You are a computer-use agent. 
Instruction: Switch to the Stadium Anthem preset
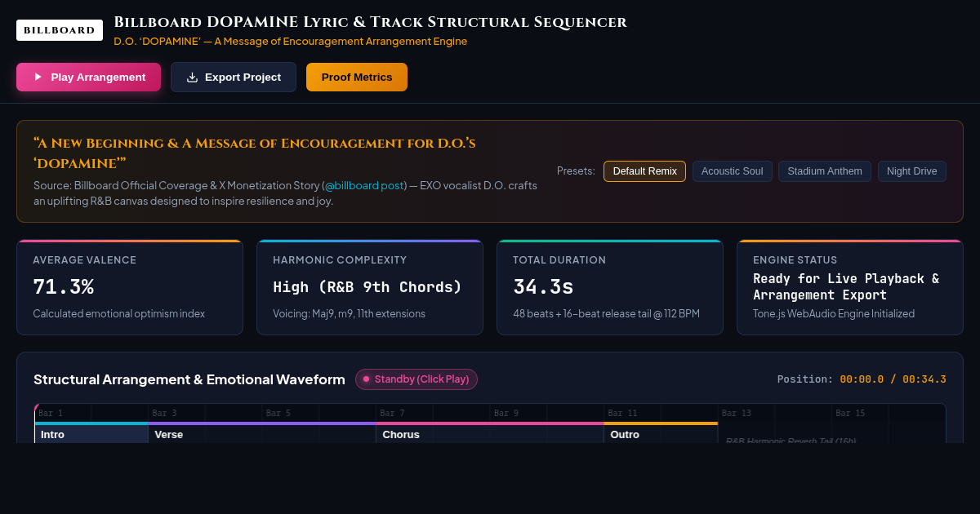(825, 171)
